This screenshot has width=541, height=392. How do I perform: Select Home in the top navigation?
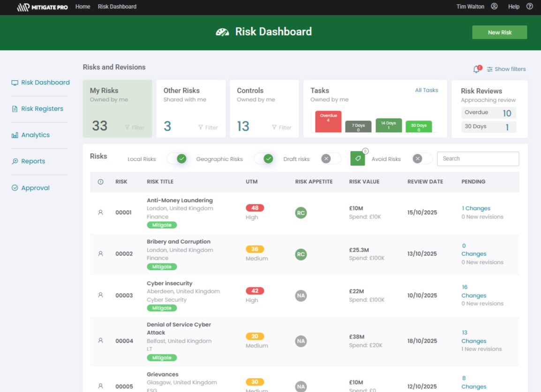point(83,7)
